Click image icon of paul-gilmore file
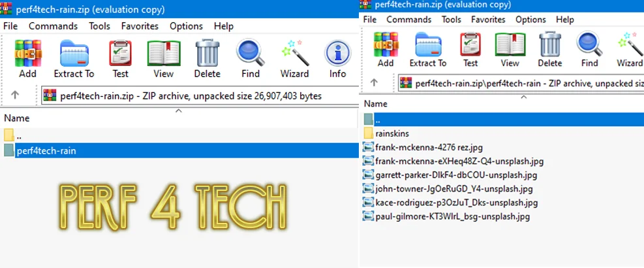Viewport: 644px width, 268px height. click(369, 216)
